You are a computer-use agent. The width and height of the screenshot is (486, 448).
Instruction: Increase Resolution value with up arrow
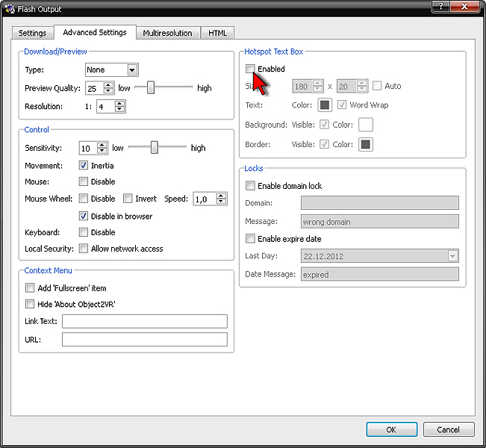click(x=119, y=104)
